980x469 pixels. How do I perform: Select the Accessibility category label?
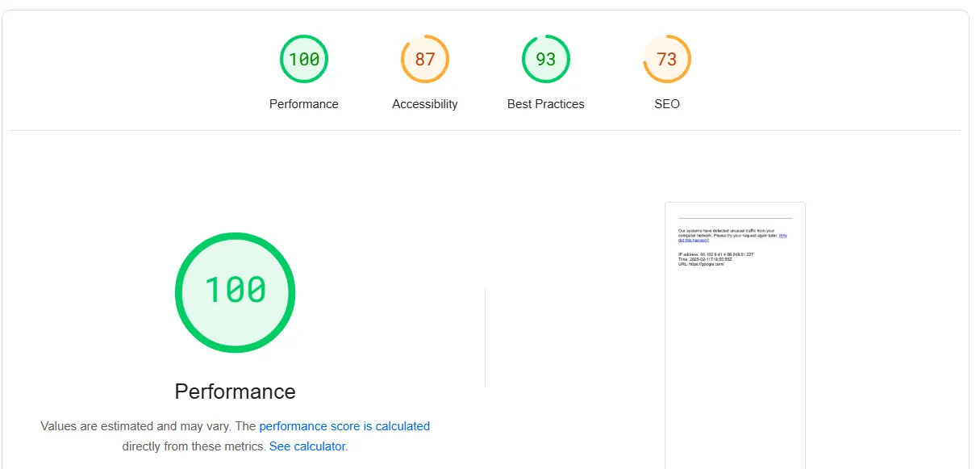425,104
